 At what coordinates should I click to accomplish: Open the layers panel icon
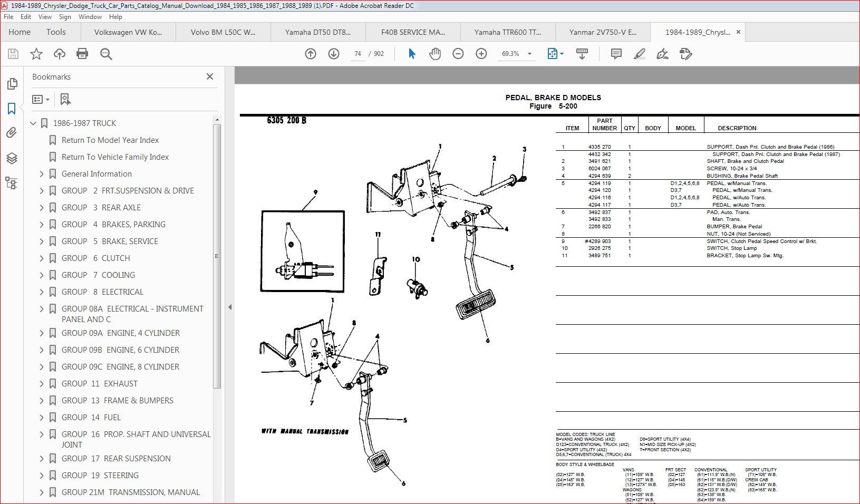(x=12, y=158)
